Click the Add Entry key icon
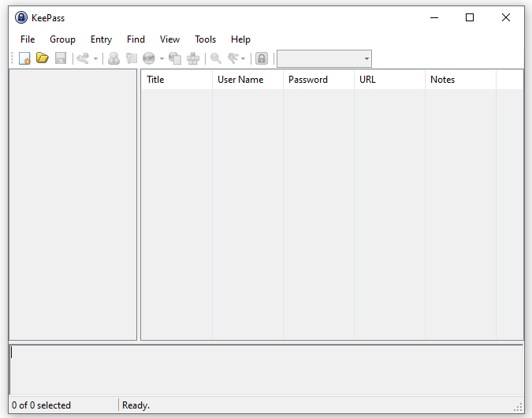The height and width of the screenshot is (418, 532). click(83, 58)
